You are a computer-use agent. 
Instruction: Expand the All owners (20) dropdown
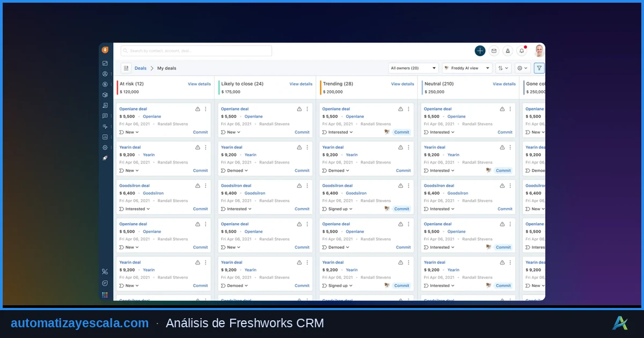(x=413, y=68)
